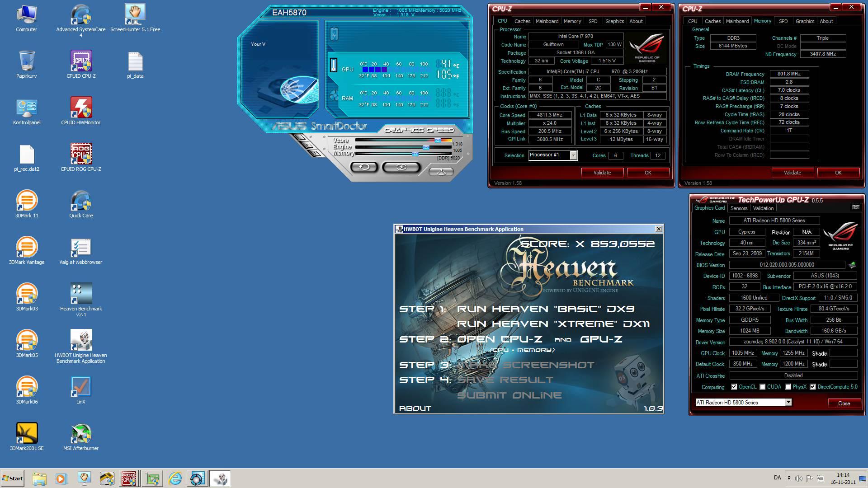Switch to Graphics tab in right CPU-Z

(805, 21)
